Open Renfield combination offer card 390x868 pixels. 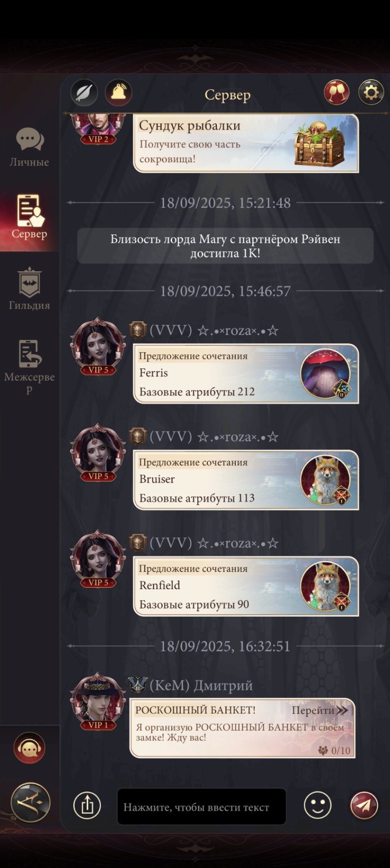pyautogui.click(x=246, y=586)
